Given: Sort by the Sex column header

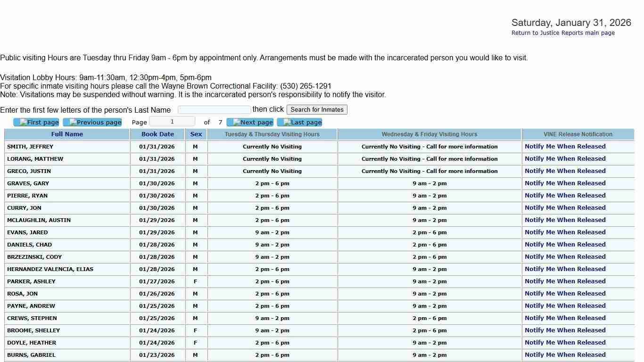Looking at the screenshot, I should tap(196, 134).
